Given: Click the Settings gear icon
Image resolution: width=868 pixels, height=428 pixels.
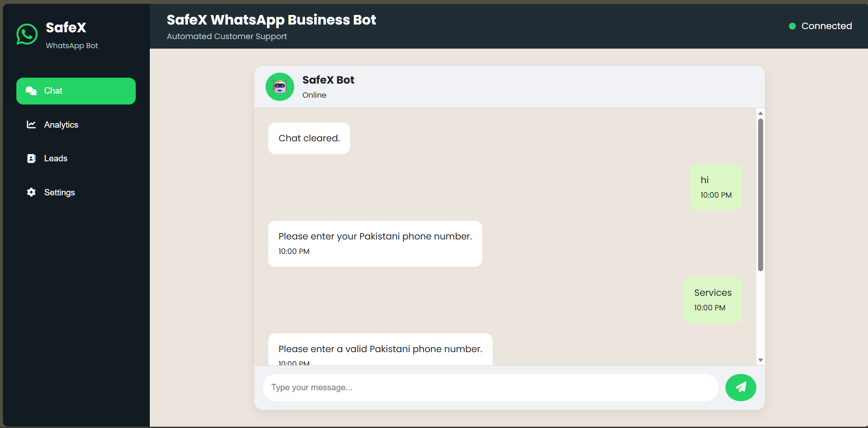Looking at the screenshot, I should pos(31,192).
